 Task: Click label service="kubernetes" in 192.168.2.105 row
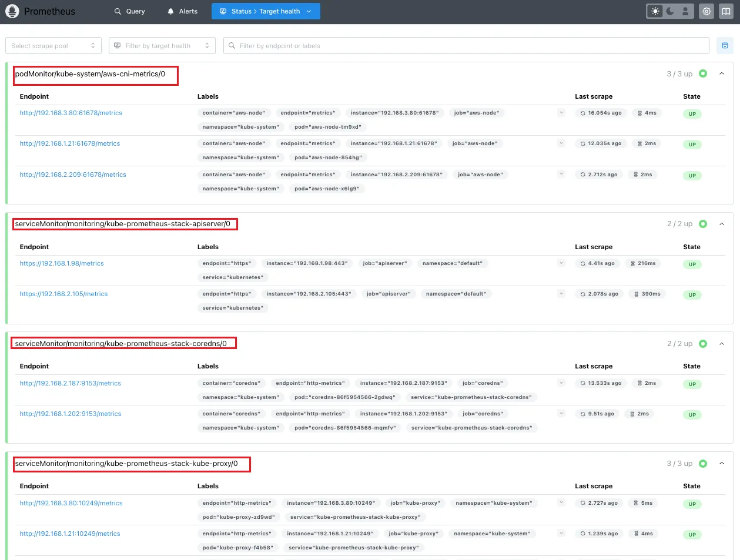pyautogui.click(x=233, y=308)
